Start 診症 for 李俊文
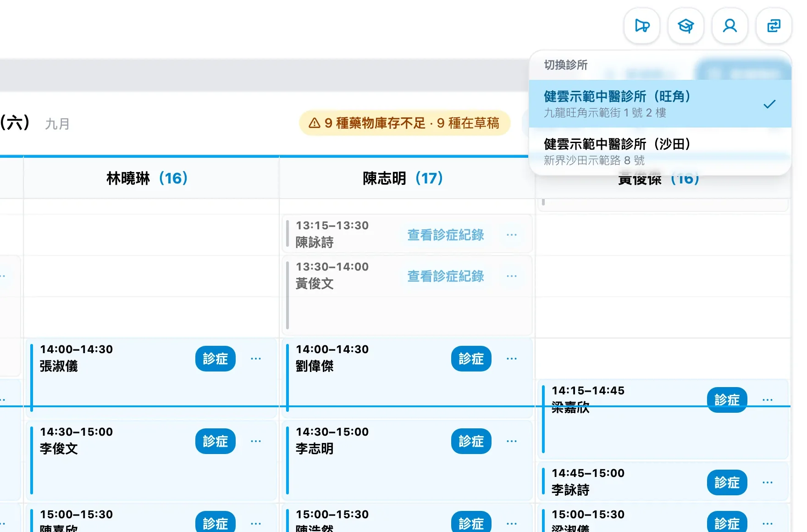 (216, 441)
